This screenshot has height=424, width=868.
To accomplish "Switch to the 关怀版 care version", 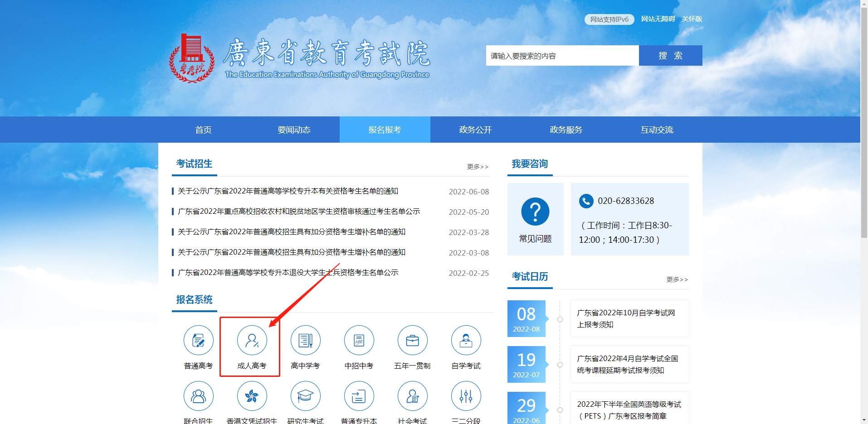I will coord(692,19).
